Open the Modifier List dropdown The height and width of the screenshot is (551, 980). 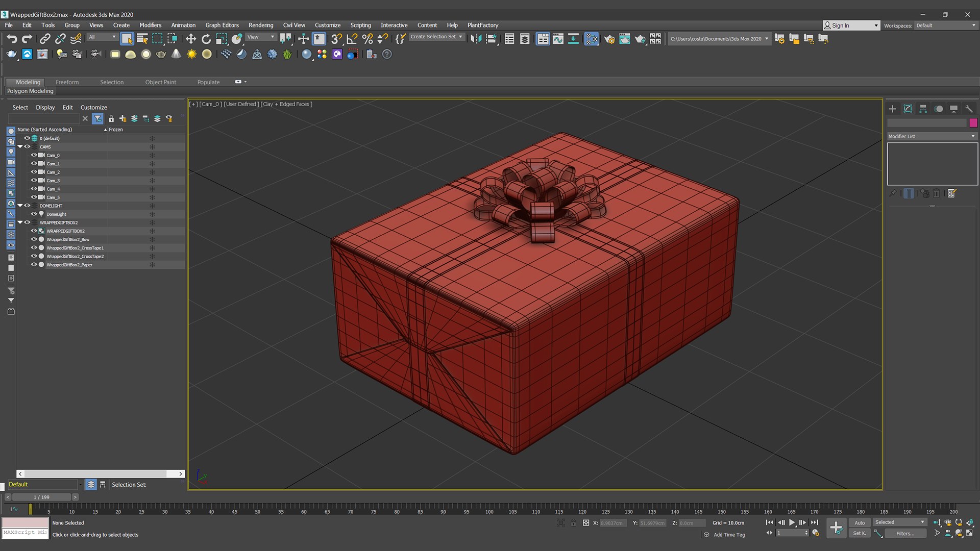(x=932, y=136)
